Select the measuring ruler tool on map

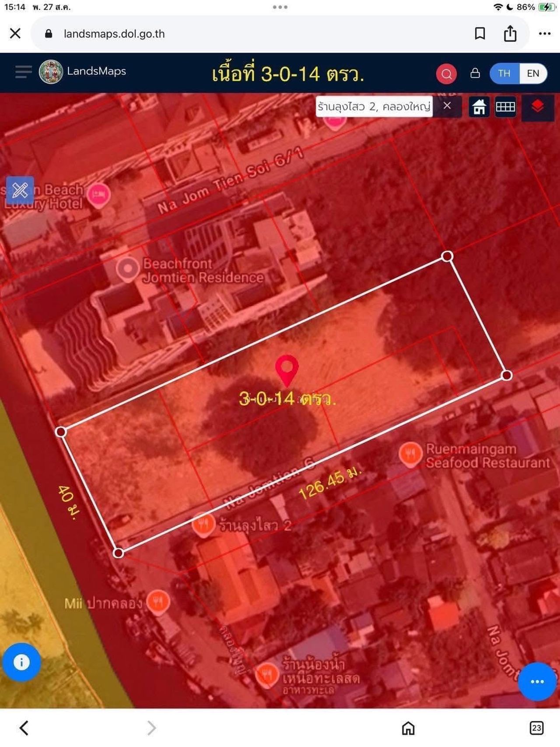click(x=20, y=190)
